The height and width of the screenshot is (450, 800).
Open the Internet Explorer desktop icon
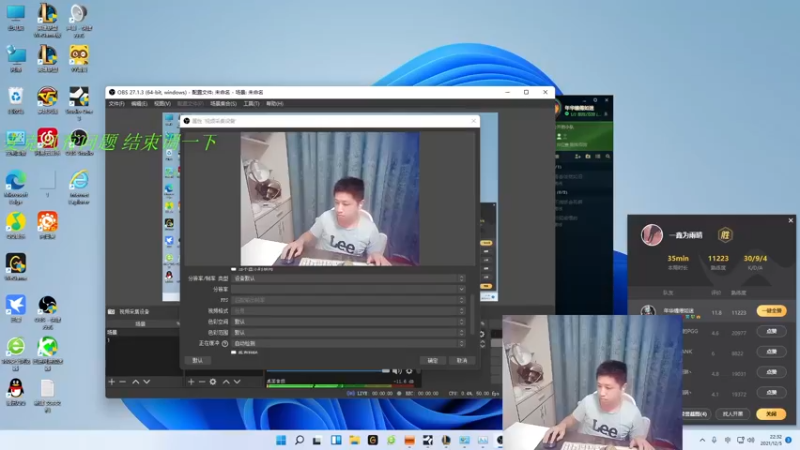79,187
